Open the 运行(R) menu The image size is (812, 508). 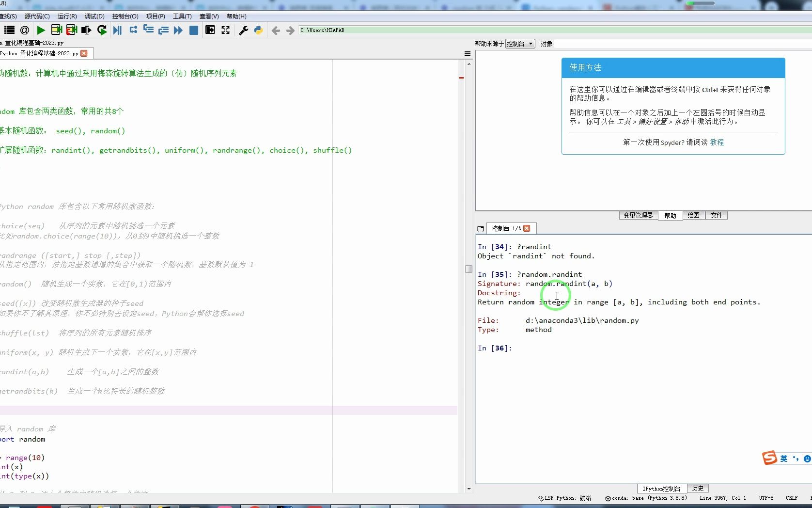67,16
